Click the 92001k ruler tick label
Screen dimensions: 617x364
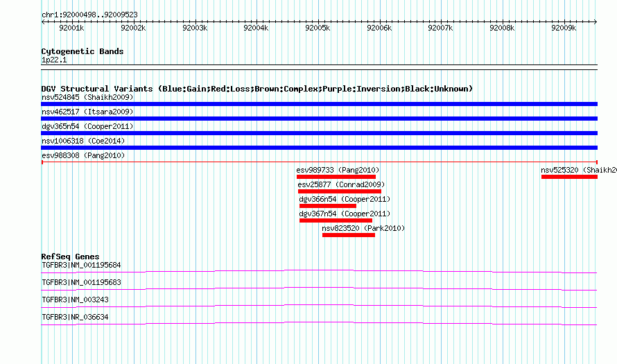tap(71, 28)
